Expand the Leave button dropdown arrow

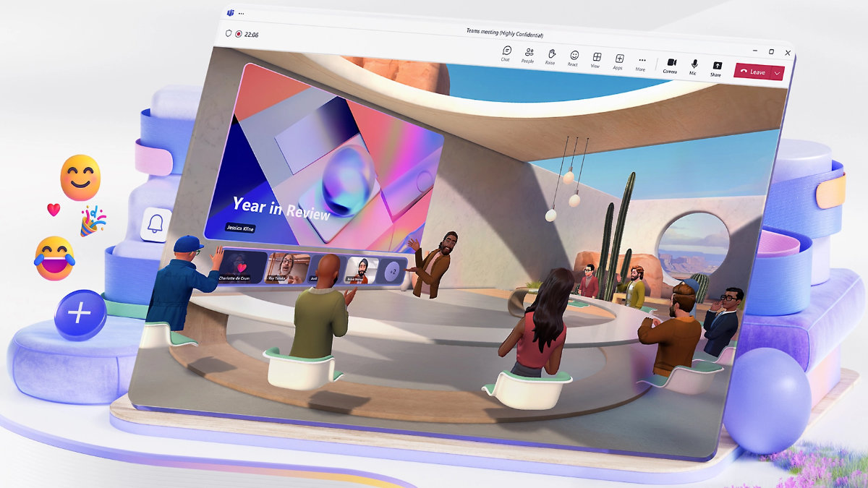(778, 73)
